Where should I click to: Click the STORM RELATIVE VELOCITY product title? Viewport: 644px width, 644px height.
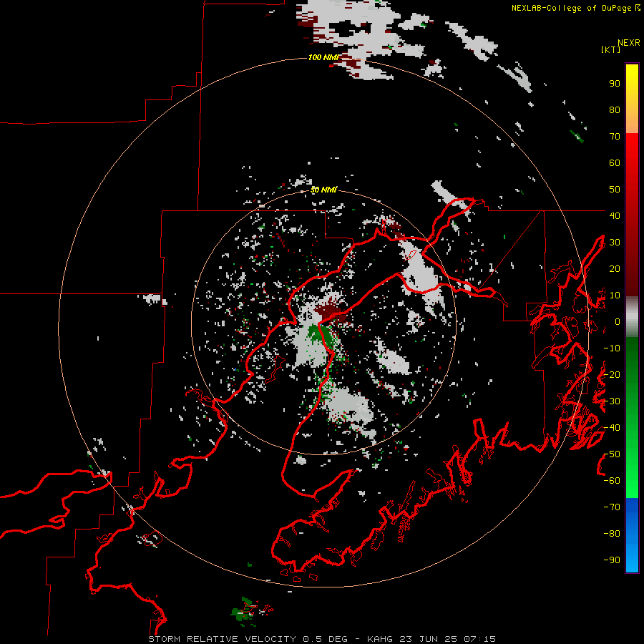click(222, 639)
